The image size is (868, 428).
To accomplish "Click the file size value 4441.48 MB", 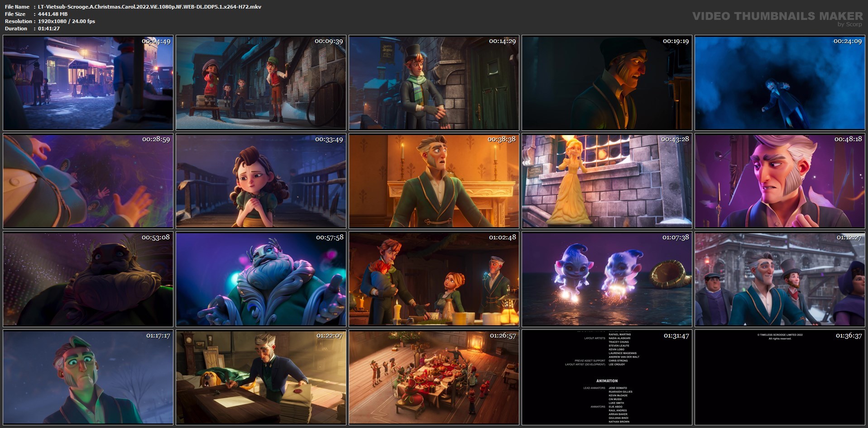I will point(53,14).
